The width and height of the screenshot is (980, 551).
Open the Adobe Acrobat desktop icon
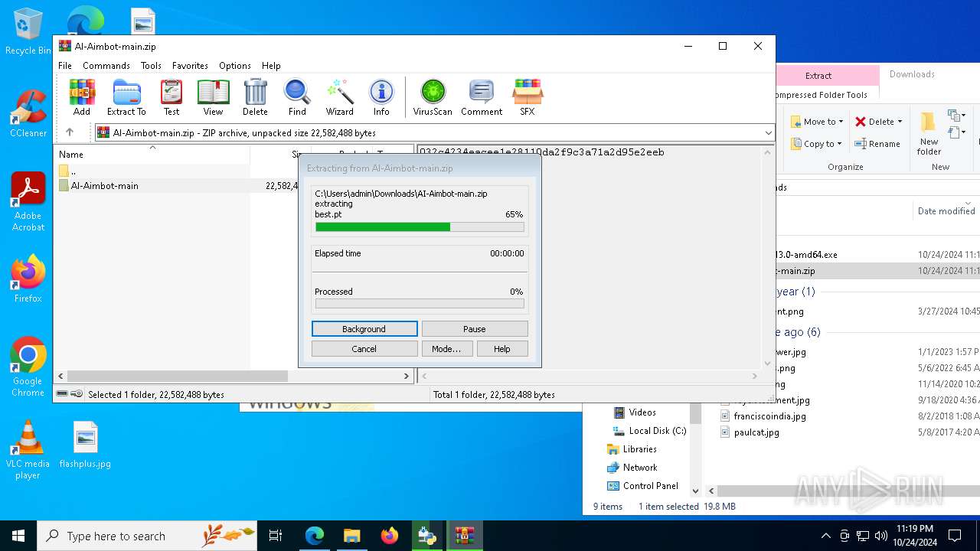[28, 201]
